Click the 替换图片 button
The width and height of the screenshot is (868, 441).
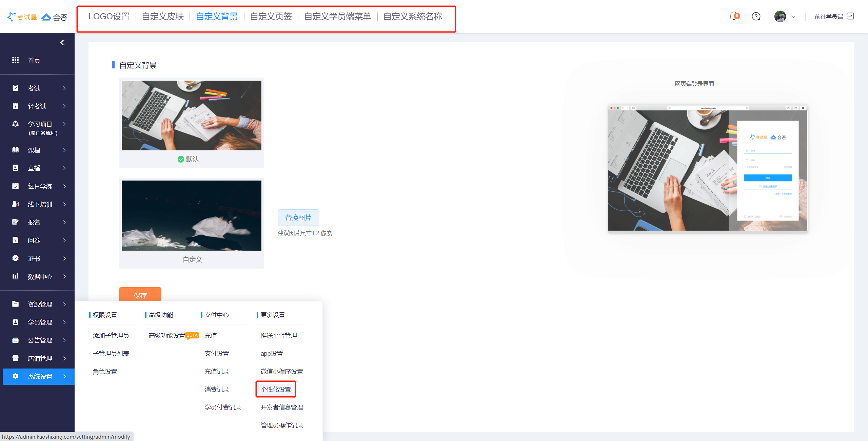coord(298,217)
